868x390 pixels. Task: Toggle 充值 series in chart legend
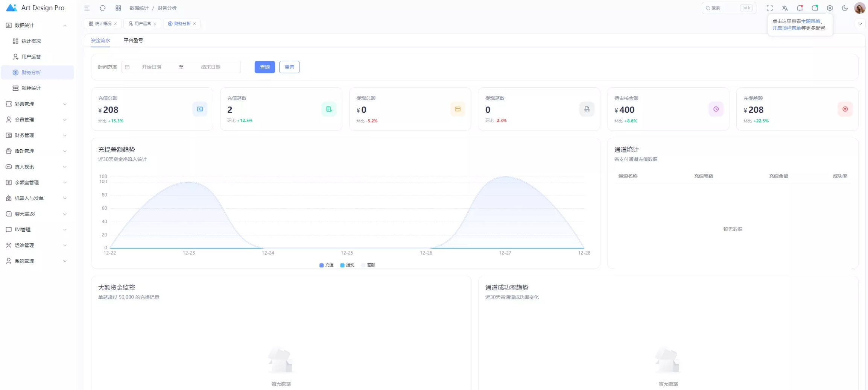point(326,265)
